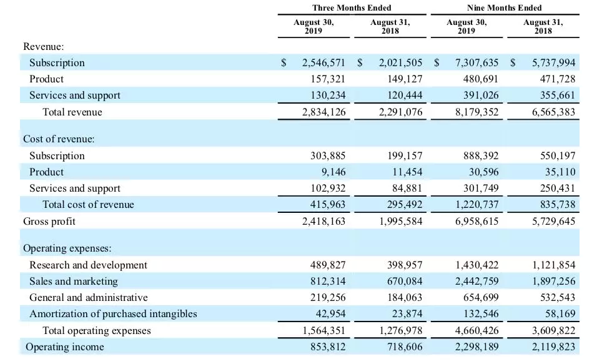The width and height of the screenshot is (602, 364).
Task: Select the 'Operating expenses:' section label
Action: tap(67, 248)
